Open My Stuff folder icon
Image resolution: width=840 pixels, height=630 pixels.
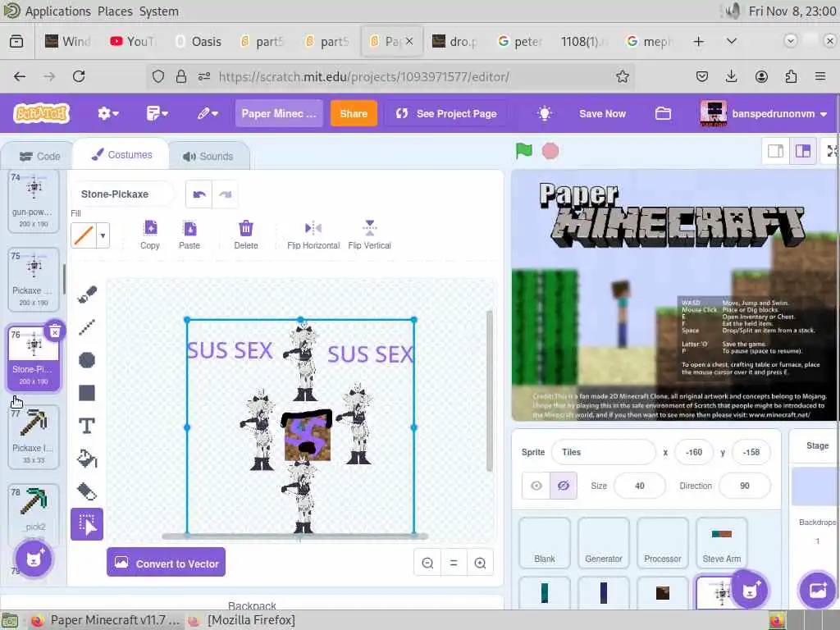tap(663, 113)
